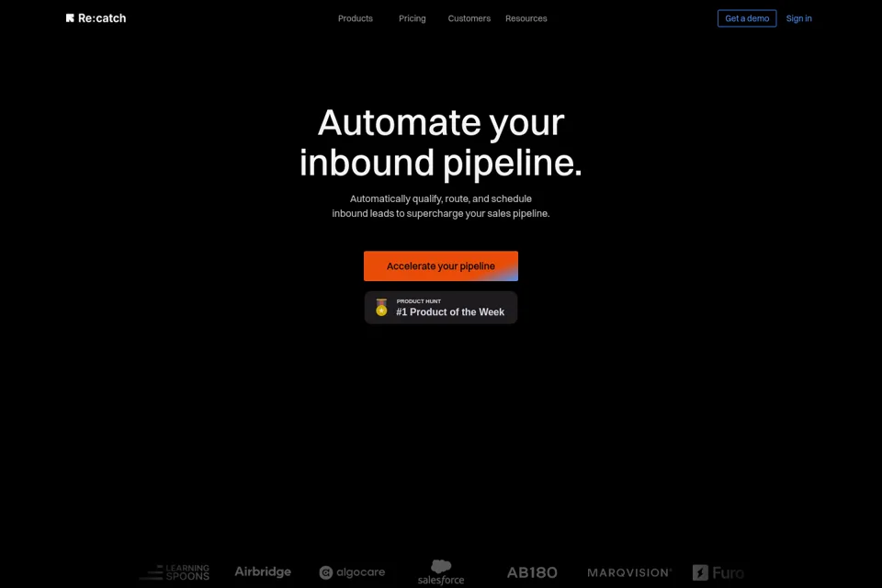Click the Get a demo button
This screenshot has height=588, width=882.
(x=746, y=18)
